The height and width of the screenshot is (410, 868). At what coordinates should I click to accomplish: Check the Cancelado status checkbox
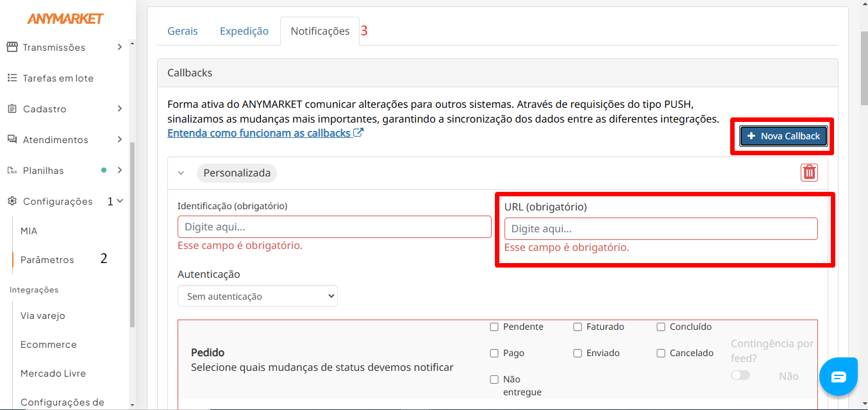click(x=661, y=353)
